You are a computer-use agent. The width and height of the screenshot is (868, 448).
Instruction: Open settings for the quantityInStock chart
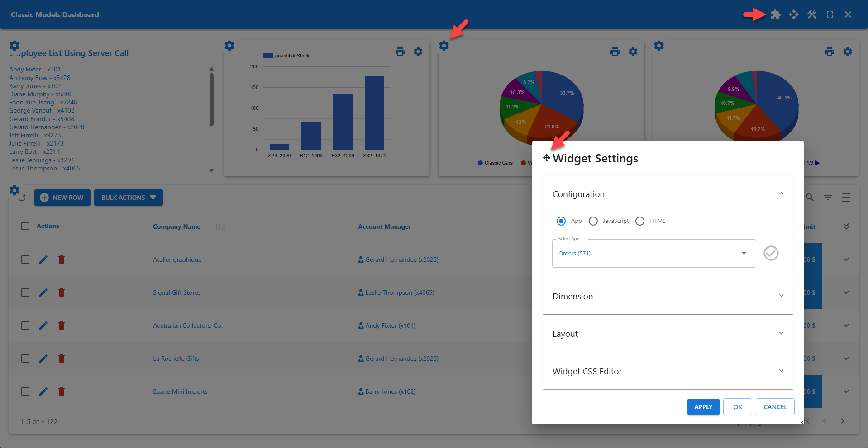click(x=418, y=52)
